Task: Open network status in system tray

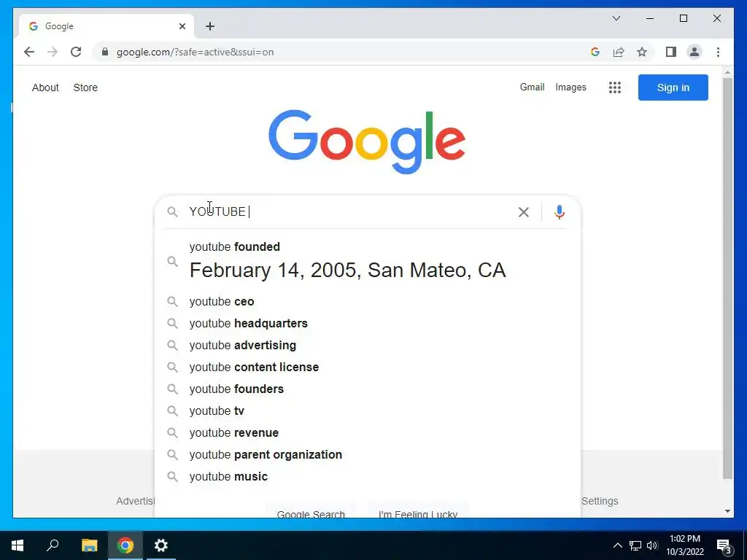Action: tap(635, 545)
